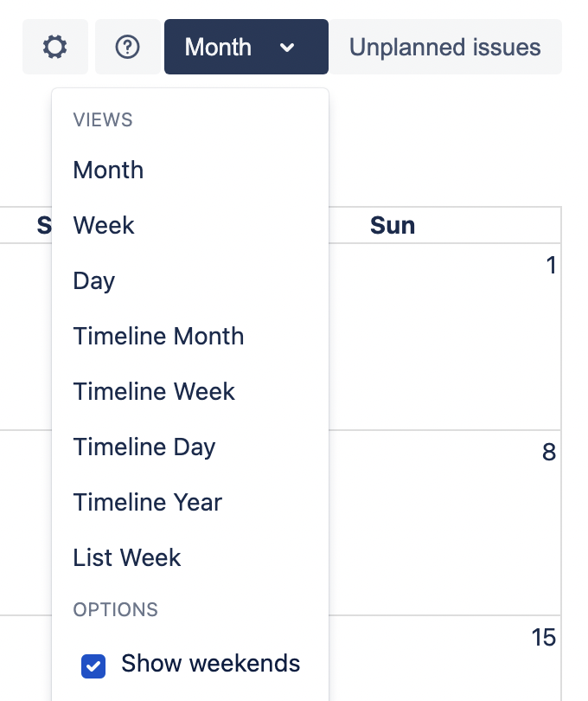588x701 pixels.
Task: Open the Unplanned issues panel
Action: point(445,48)
